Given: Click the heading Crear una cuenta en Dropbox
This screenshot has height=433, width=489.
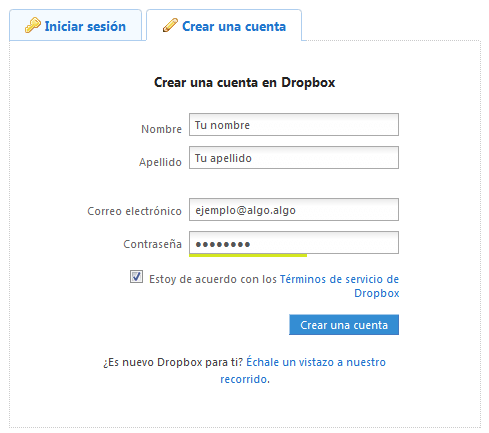Looking at the screenshot, I should point(244,83).
